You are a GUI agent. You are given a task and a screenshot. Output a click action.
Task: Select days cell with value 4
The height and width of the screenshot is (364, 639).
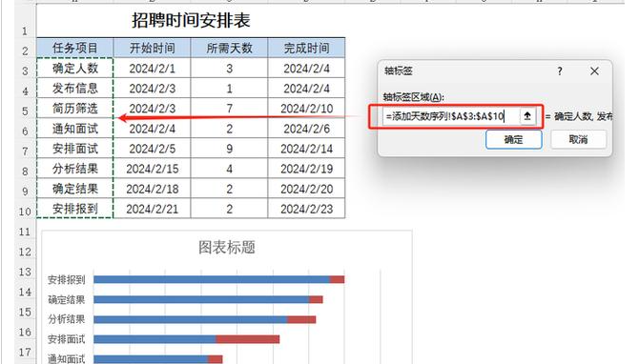point(229,169)
